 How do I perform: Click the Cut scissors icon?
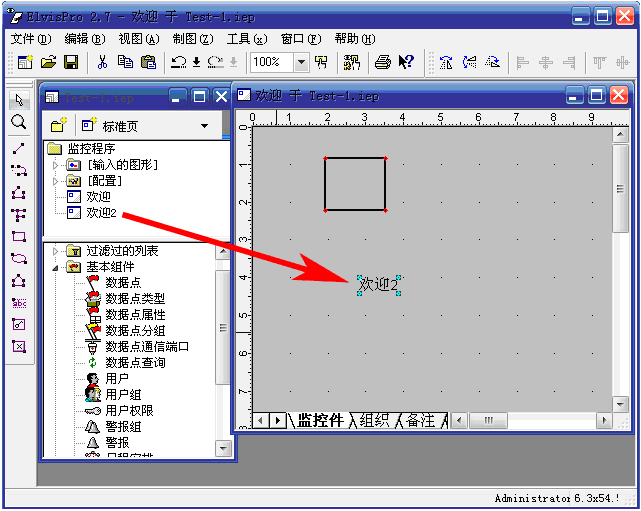(102, 62)
